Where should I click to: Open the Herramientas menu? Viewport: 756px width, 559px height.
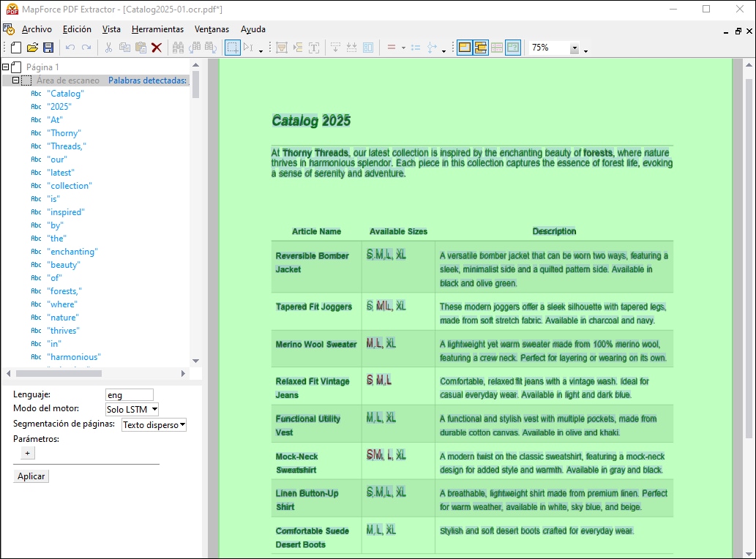coord(157,29)
